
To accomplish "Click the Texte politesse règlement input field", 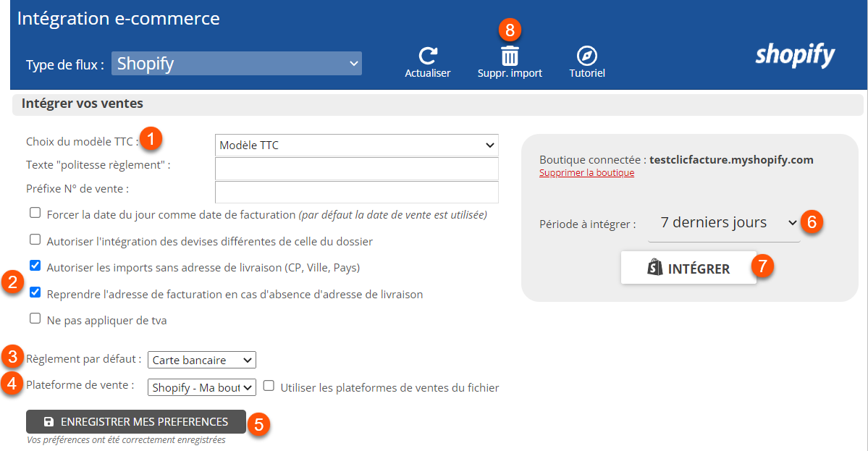I will (356, 169).
